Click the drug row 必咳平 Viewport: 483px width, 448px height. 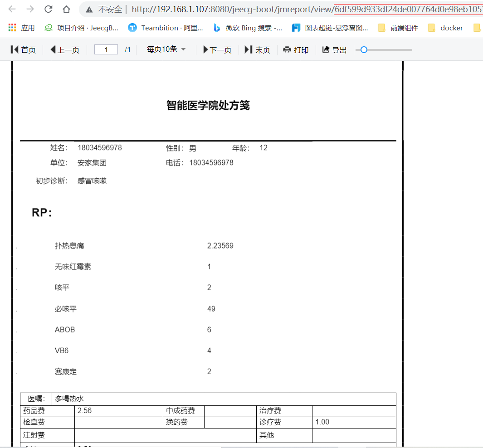[x=66, y=309]
